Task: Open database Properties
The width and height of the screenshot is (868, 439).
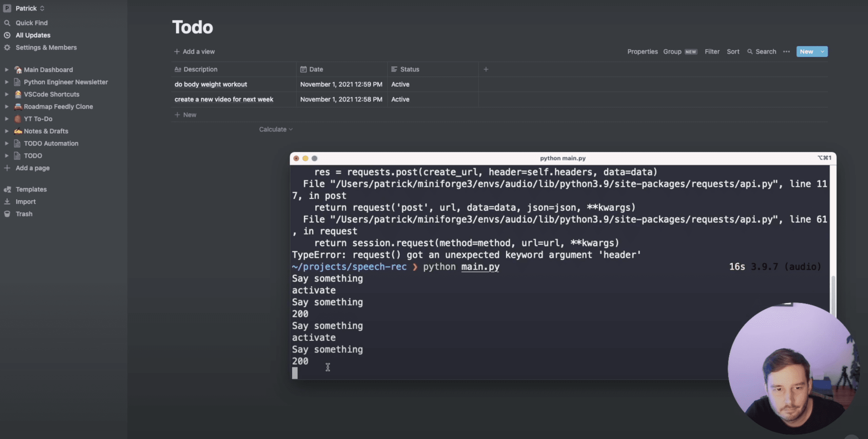Action: pyautogui.click(x=642, y=51)
